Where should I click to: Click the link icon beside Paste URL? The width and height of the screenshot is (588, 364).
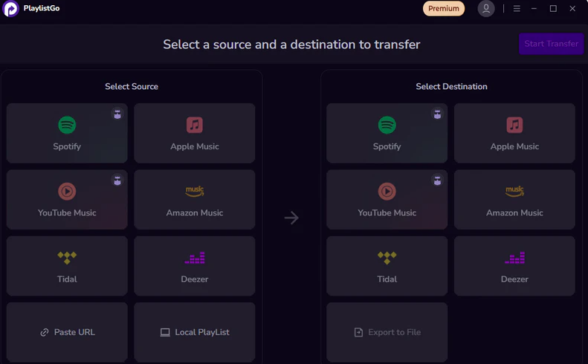[x=45, y=333]
